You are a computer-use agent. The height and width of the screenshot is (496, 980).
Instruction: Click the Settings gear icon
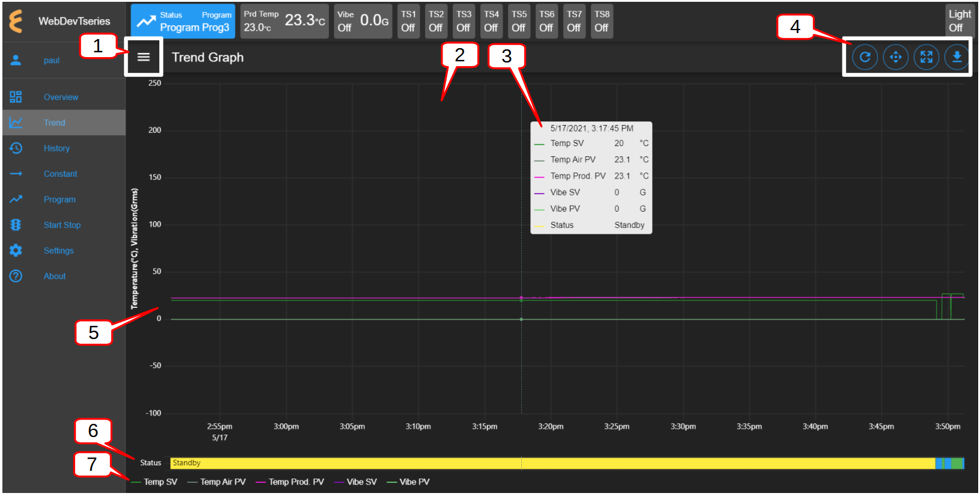[x=16, y=250]
